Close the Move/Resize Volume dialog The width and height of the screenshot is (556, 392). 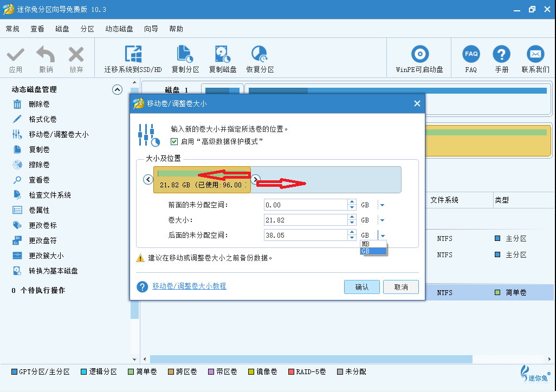coord(417,103)
